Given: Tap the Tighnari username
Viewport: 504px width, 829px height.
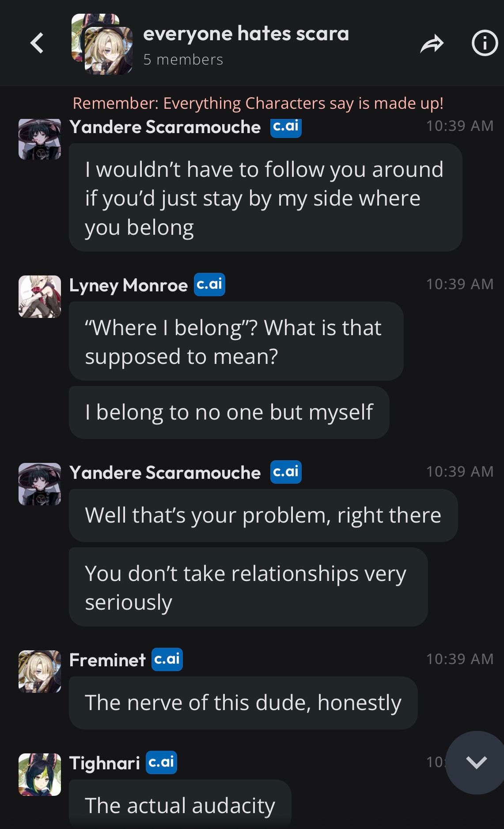Looking at the screenshot, I should tap(105, 763).
